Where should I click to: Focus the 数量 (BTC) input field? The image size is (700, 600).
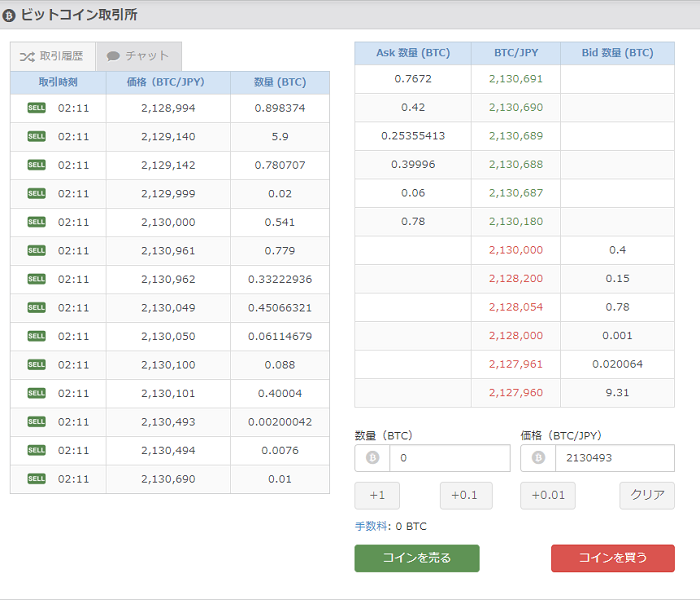click(x=450, y=458)
